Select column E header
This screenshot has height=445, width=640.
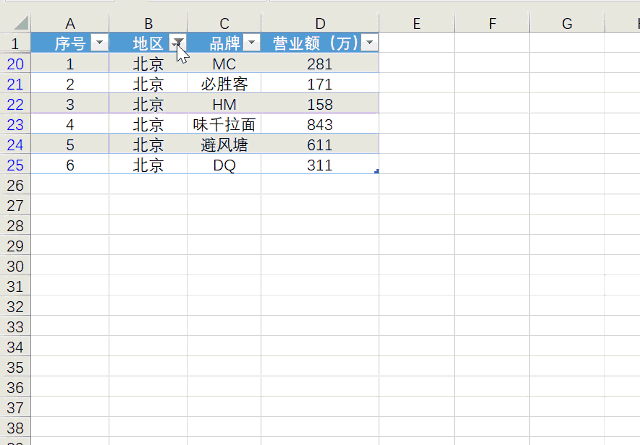(x=417, y=23)
